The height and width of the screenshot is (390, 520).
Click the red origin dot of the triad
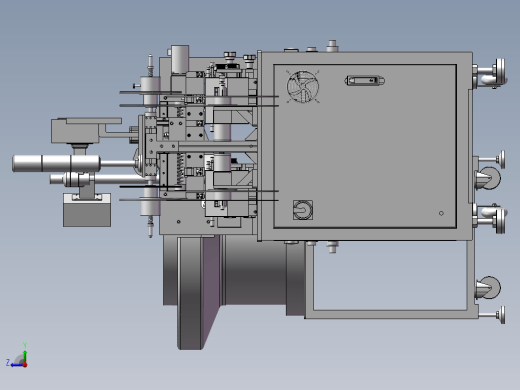[25, 365]
